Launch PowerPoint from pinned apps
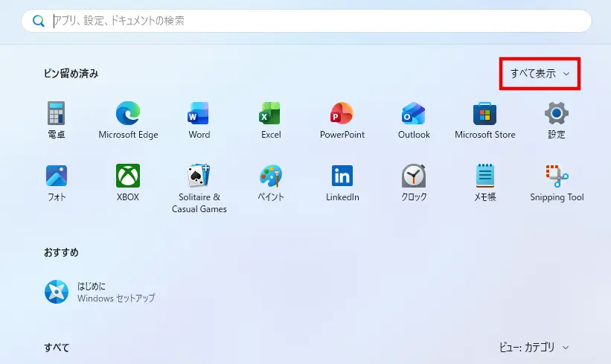 pyautogui.click(x=342, y=113)
